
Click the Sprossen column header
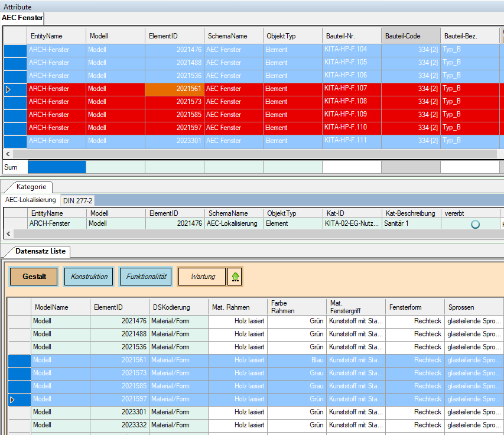coord(473,307)
